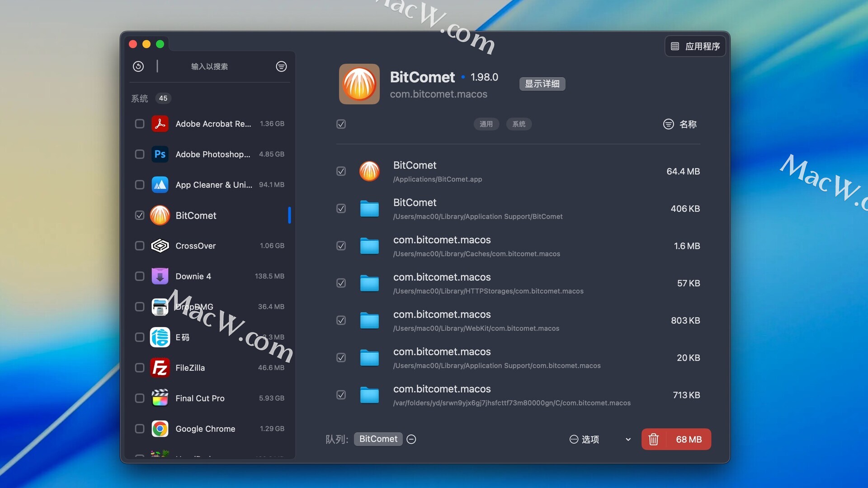
Task: Click the FileZilla app icon
Action: pyautogui.click(x=160, y=368)
